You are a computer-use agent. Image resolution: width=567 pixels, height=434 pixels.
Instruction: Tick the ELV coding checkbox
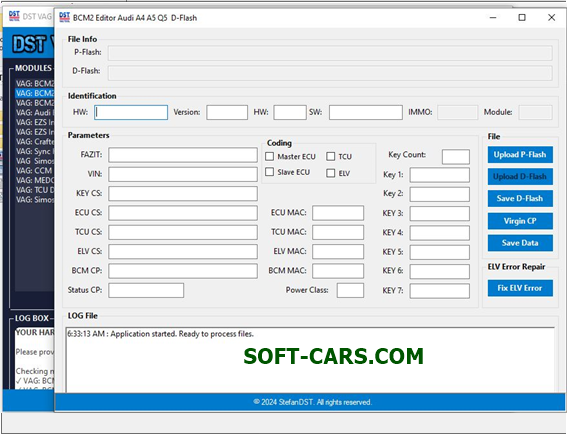(x=331, y=173)
